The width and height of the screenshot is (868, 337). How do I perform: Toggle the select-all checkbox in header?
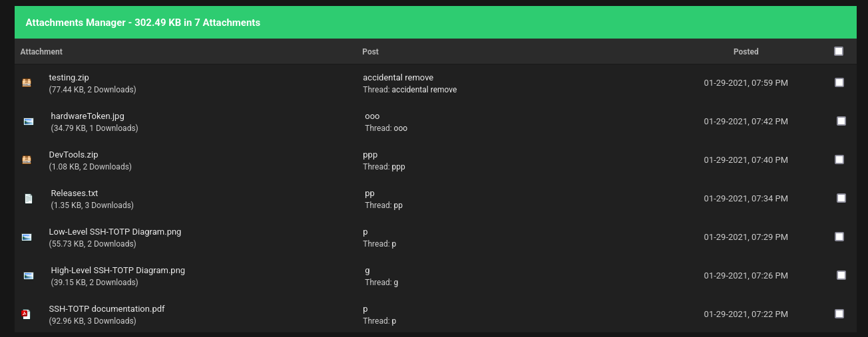pyautogui.click(x=839, y=51)
